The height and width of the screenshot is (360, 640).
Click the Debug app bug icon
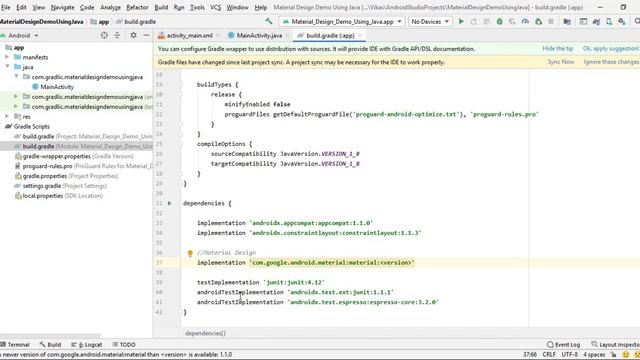499,21
